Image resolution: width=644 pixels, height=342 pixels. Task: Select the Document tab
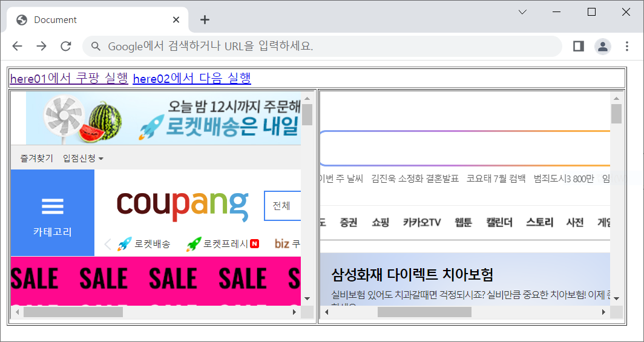pos(97,20)
